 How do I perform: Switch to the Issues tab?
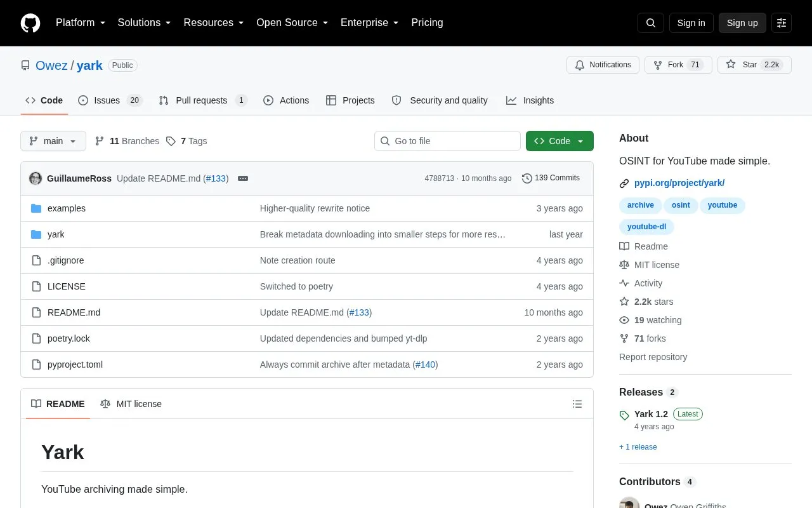point(110,100)
